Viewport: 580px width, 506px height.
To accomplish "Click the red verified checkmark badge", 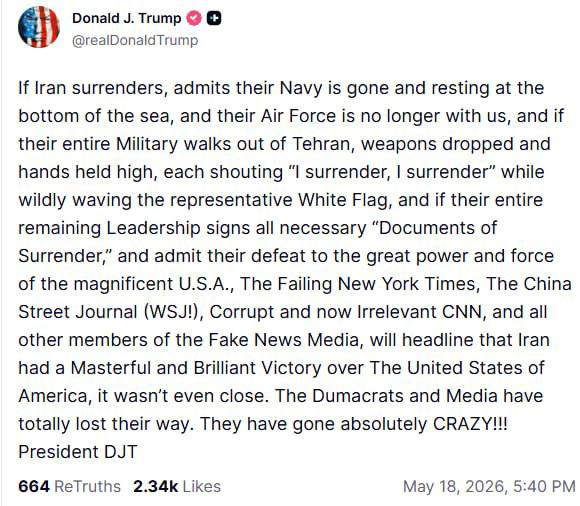I will tap(194, 18).
